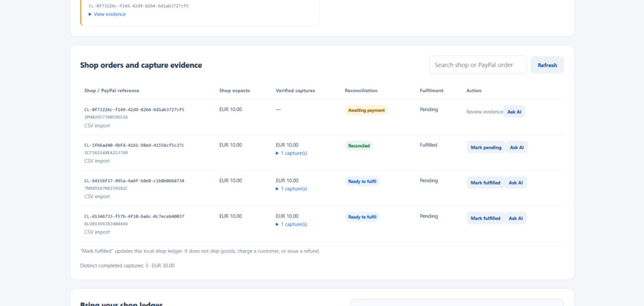Select order ID starting CL-5f66ad40
Viewport: 644px width, 306px height.
pos(134,145)
